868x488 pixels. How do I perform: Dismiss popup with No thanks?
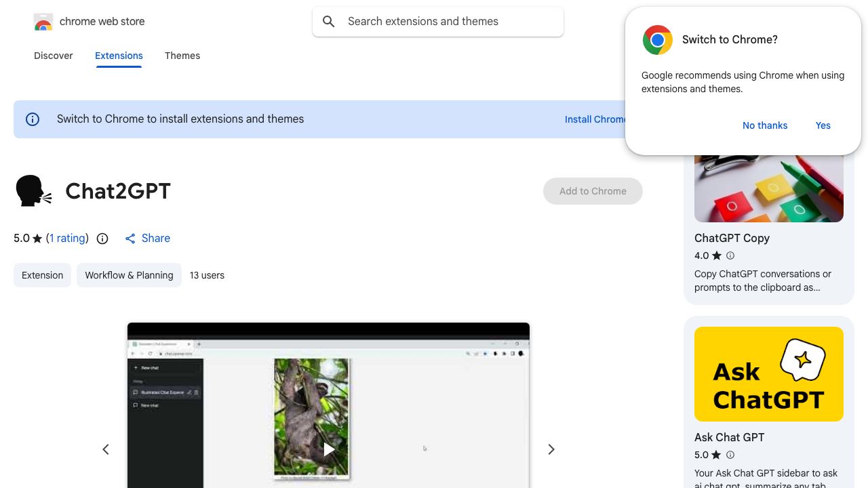click(765, 125)
